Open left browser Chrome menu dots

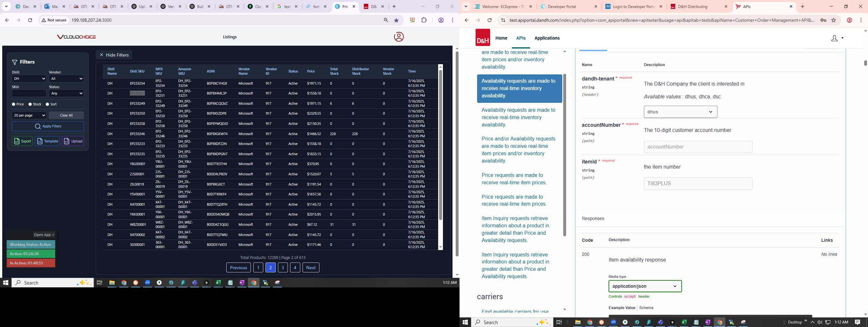453,20
